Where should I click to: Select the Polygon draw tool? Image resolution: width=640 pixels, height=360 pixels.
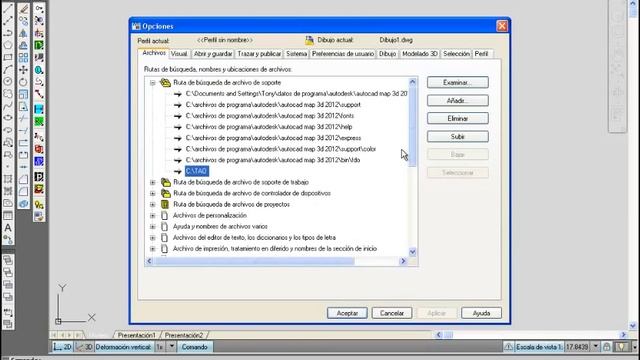pos(8,45)
